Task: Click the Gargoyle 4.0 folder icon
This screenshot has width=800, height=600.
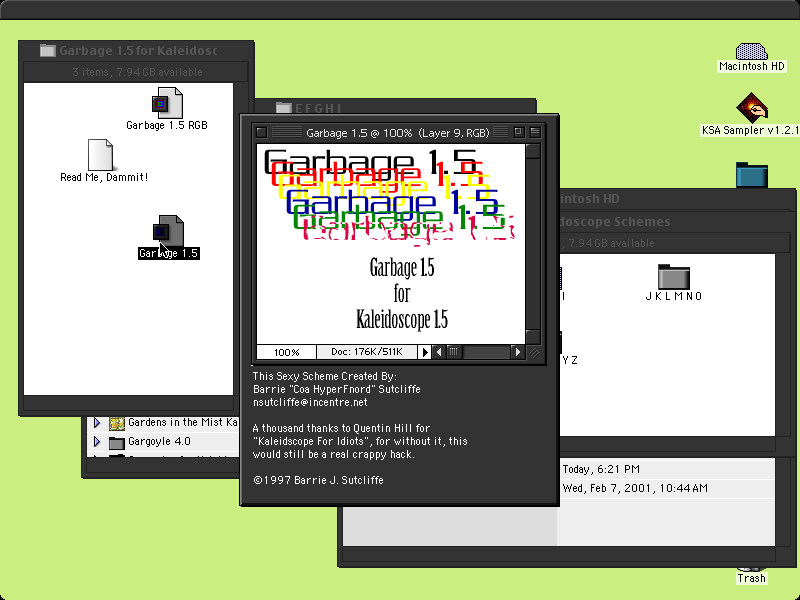Action: (x=117, y=442)
